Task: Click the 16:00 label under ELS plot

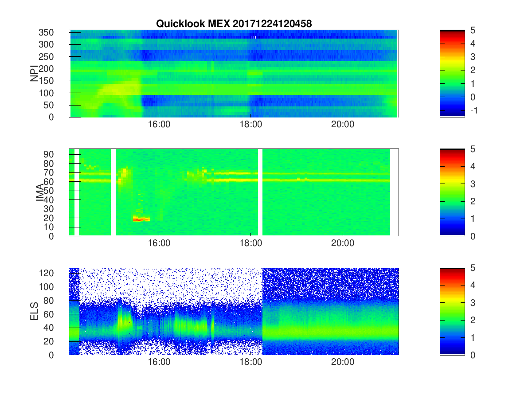Action: tap(159, 362)
